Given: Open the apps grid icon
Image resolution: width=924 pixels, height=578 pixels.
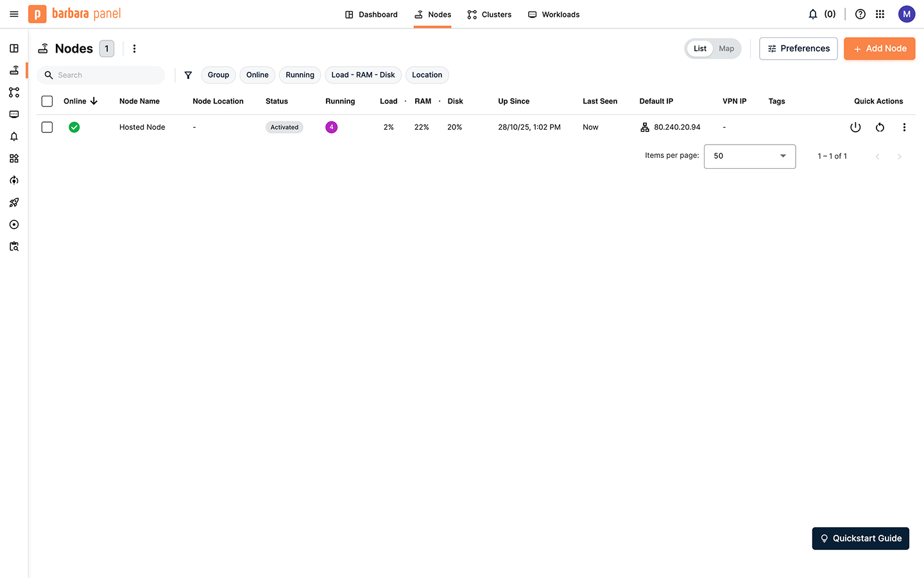Looking at the screenshot, I should (x=880, y=14).
